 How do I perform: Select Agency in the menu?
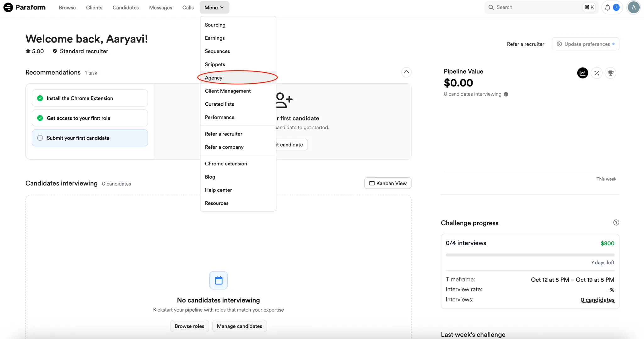[x=238, y=78]
